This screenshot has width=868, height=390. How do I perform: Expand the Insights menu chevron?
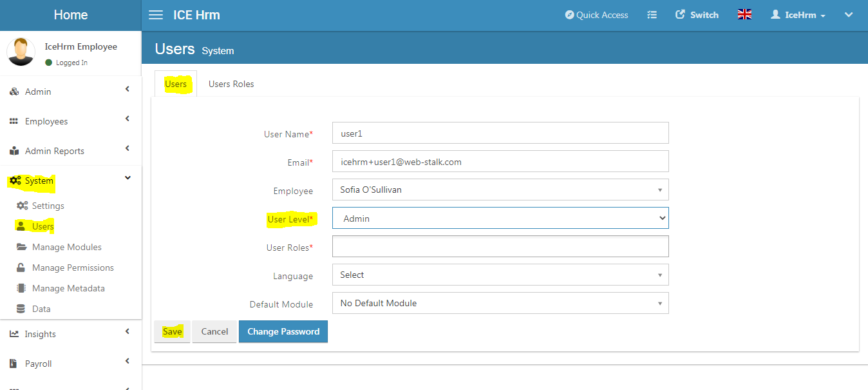(x=127, y=331)
